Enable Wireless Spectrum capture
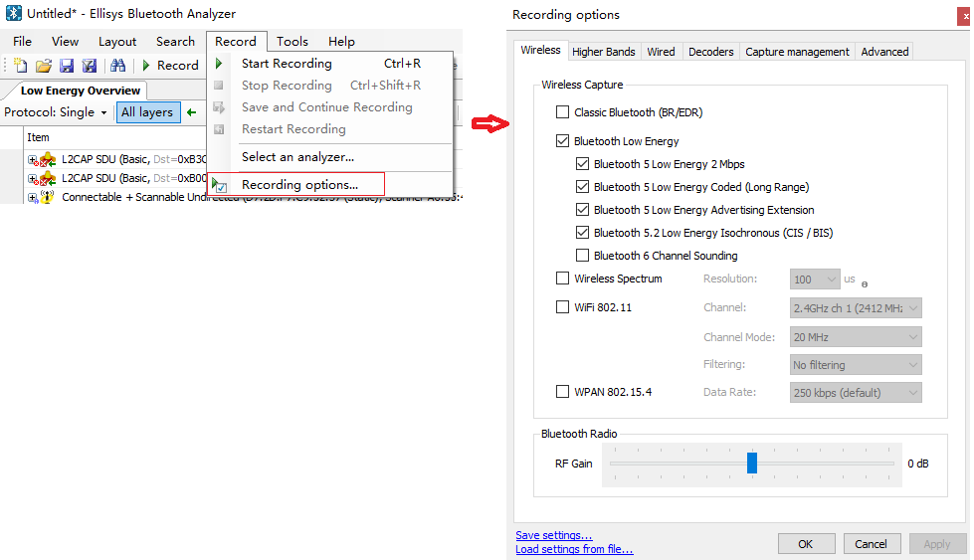Viewport: 974px width, 560px height. pyautogui.click(x=562, y=279)
